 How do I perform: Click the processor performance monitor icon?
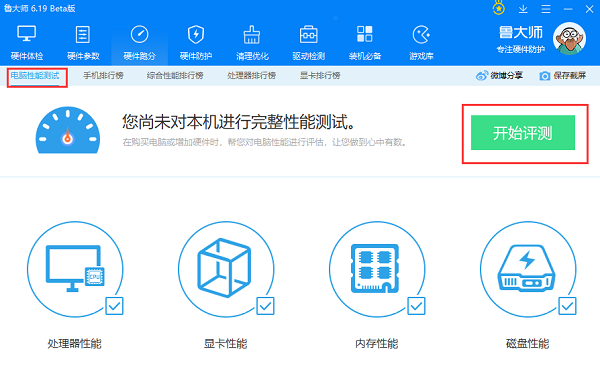tap(75, 269)
